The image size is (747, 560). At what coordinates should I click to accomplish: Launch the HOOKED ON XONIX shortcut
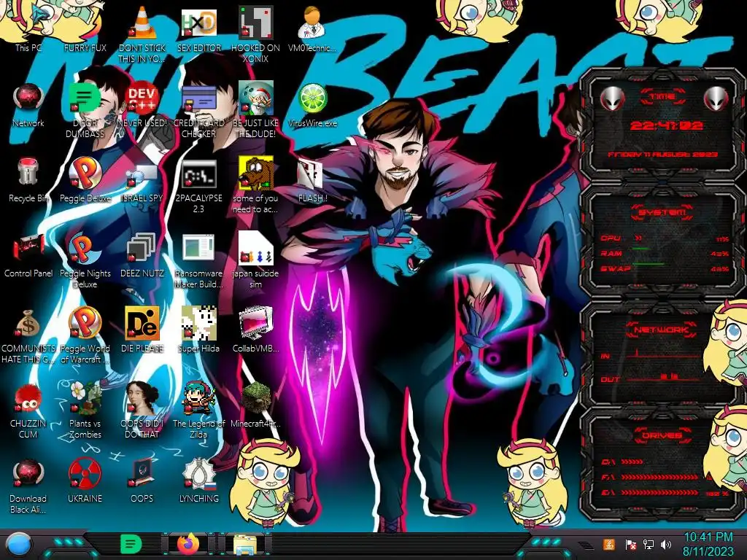(x=256, y=34)
